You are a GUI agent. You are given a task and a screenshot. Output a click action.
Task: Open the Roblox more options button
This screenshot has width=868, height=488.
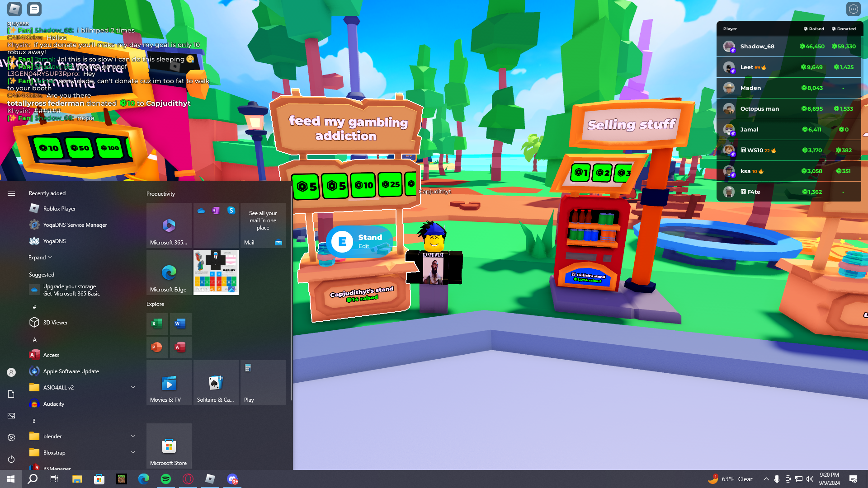853,9
